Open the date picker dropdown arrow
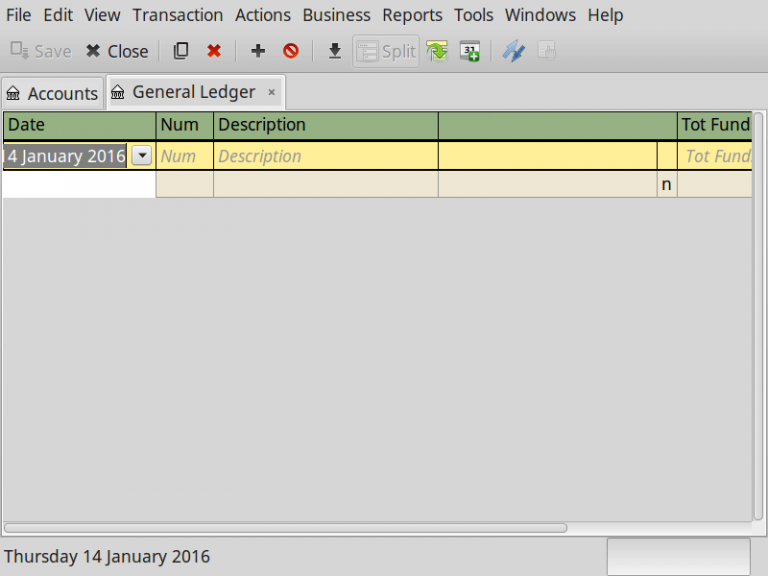Image resolution: width=768 pixels, height=576 pixels. [x=142, y=156]
